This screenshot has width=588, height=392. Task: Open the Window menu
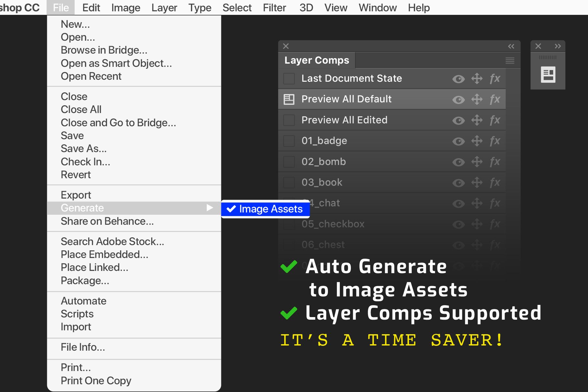[378, 7]
